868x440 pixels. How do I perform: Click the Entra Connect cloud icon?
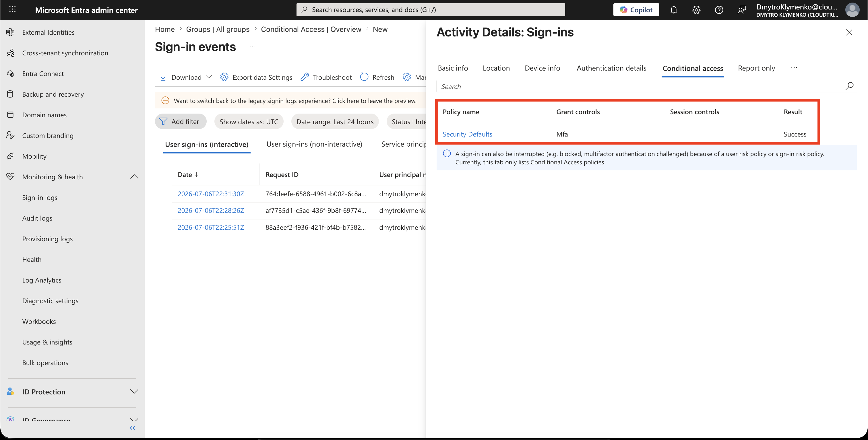click(10, 73)
